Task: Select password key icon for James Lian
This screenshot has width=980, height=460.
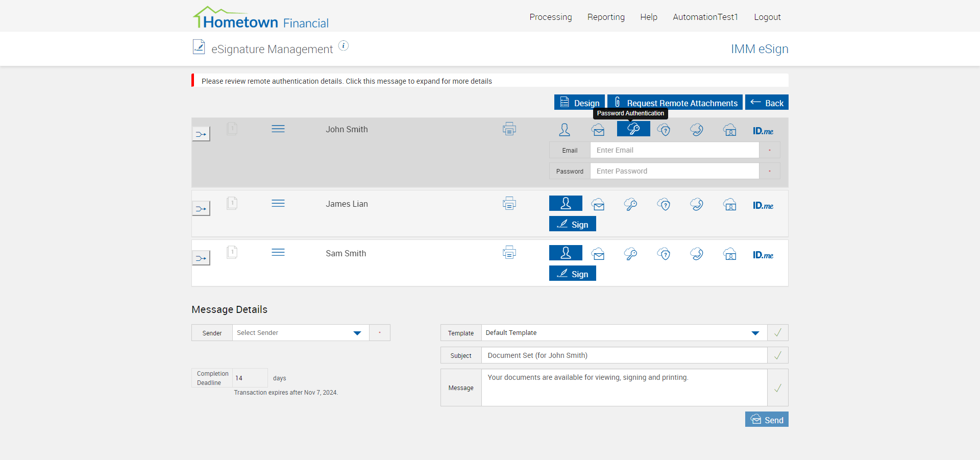Action: coord(631,205)
